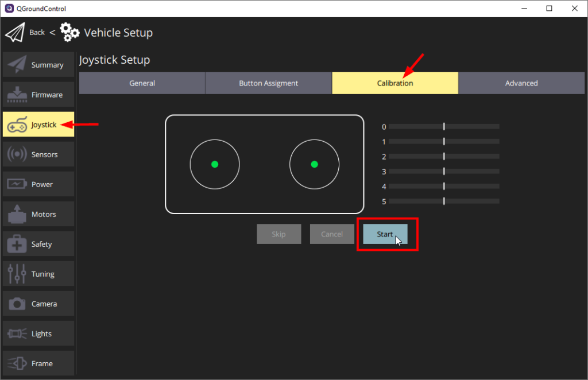Select the Advanced tab

coord(521,83)
